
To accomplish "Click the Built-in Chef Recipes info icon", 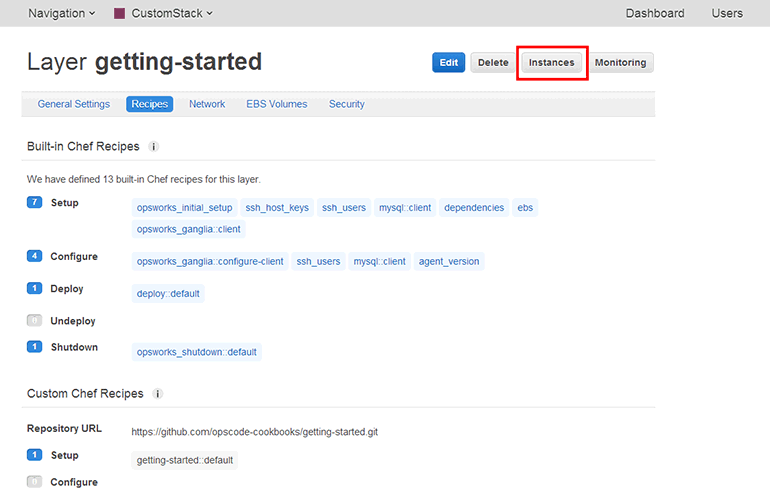I will [154, 147].
